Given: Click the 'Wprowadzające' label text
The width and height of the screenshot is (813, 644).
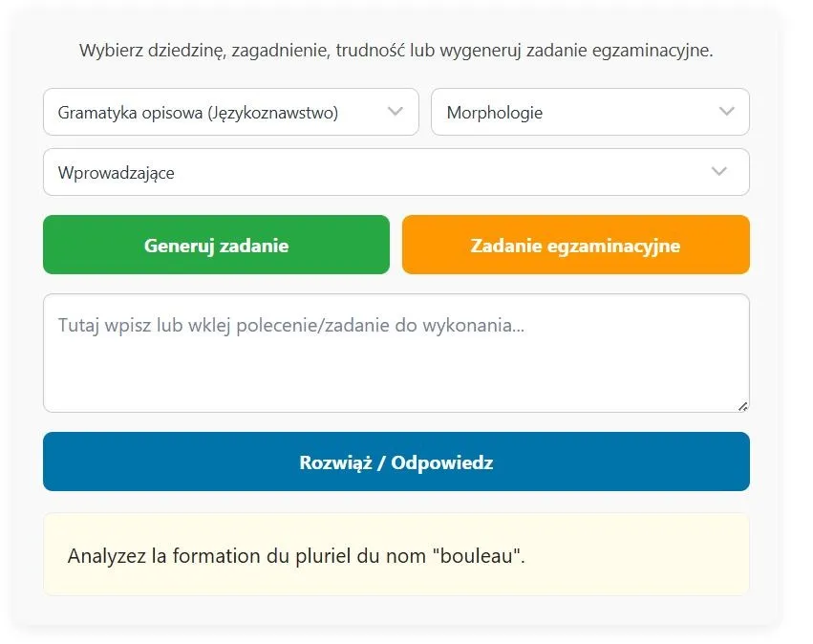Looking at the screenshot, I should click(x=117, y=173).
